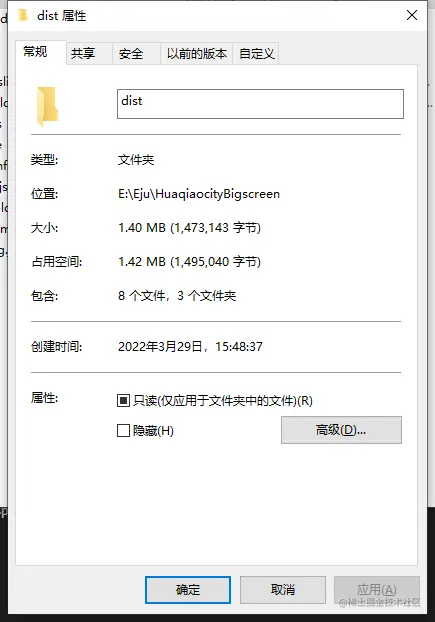435x622 pixels.
Task: Click the 8 个文件，3 个文件夹 text
Action: pos(177,296)
